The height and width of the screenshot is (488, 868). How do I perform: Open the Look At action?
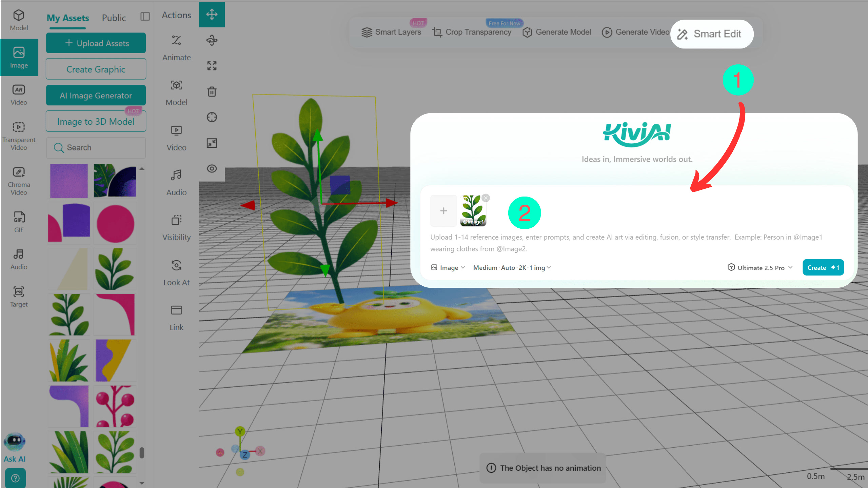click(176, 273)
